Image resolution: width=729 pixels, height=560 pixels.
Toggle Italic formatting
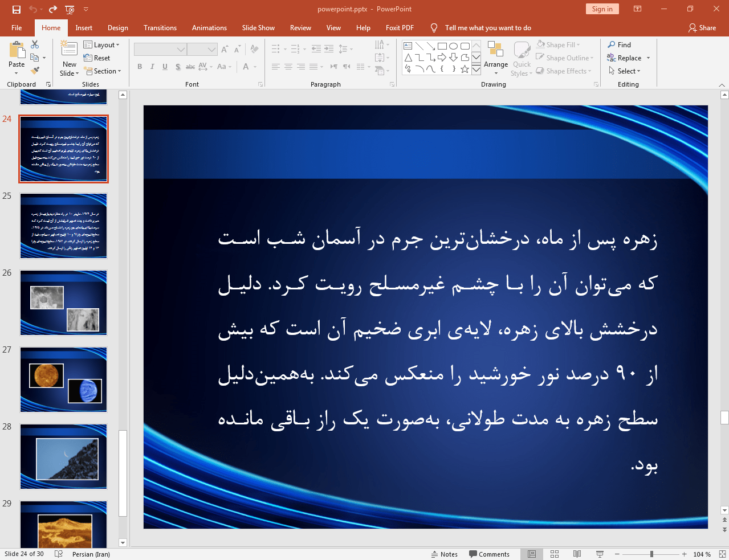pos(152,67)
